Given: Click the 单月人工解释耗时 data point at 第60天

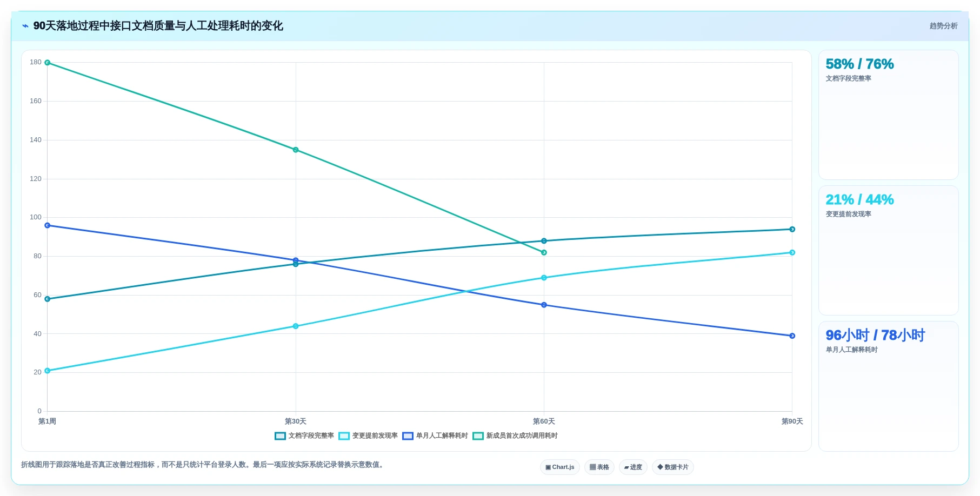Looking at the screenshot, I should pos(544,305).
